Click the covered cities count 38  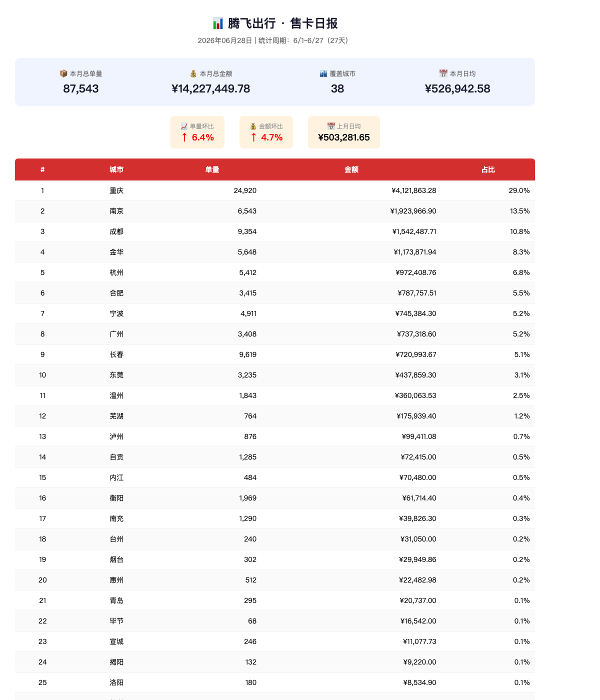[x=337, y=88]
